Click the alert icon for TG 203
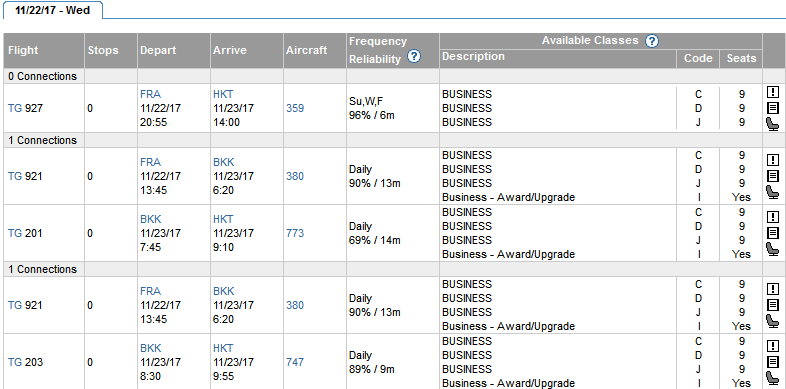 coord(773,345)
